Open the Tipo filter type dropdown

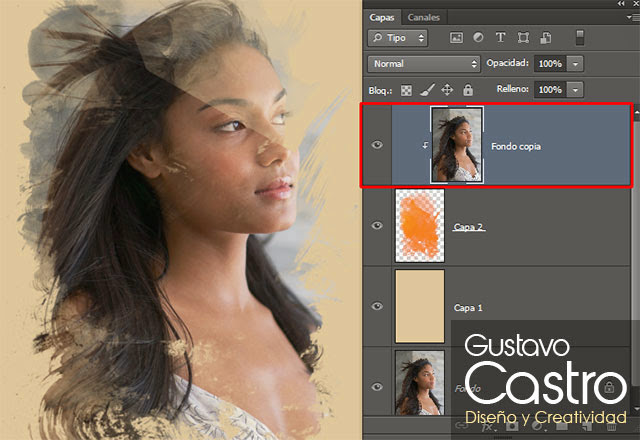click(x=398, y=38)
